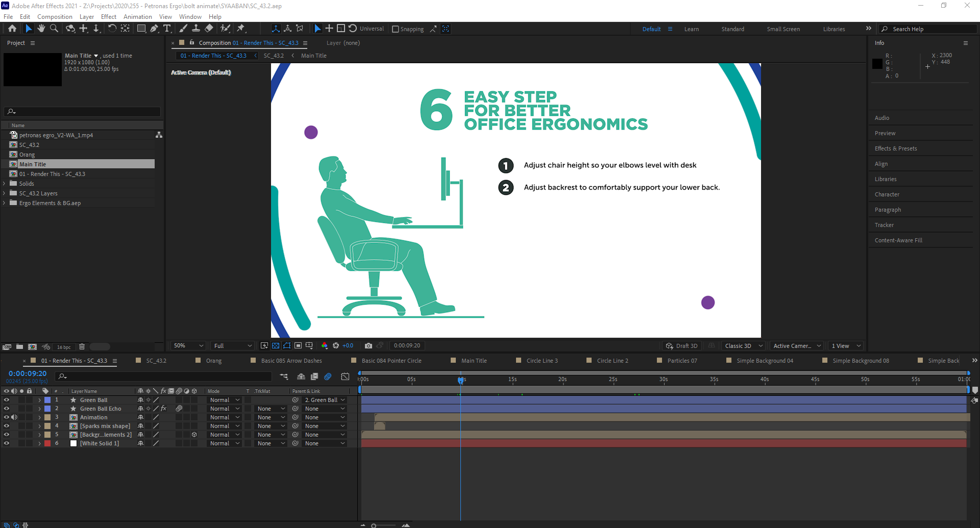The image size is (980, 528).
Task: Select the Puppet Pin tool
Action: click(241, 29)
